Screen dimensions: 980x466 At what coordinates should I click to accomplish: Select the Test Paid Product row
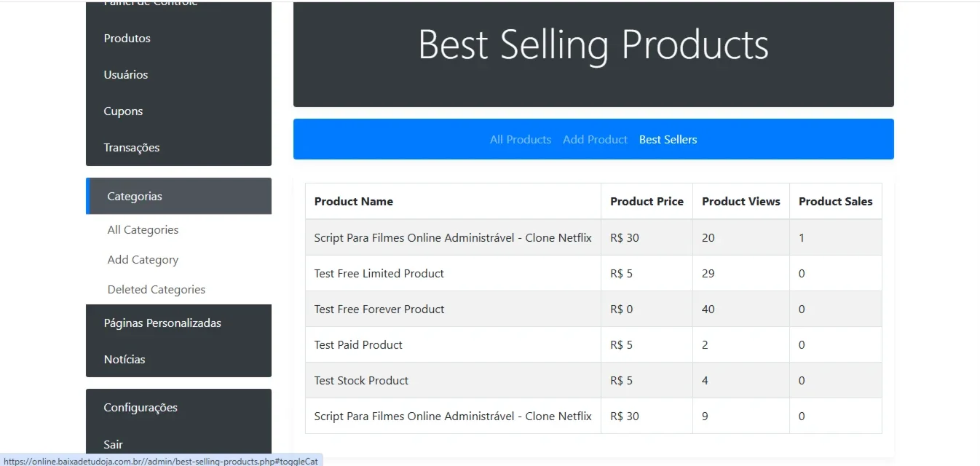click(x=593, y=345)
